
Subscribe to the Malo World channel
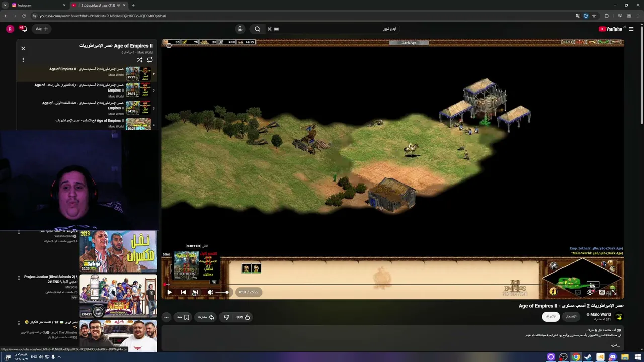click(551, 316)
